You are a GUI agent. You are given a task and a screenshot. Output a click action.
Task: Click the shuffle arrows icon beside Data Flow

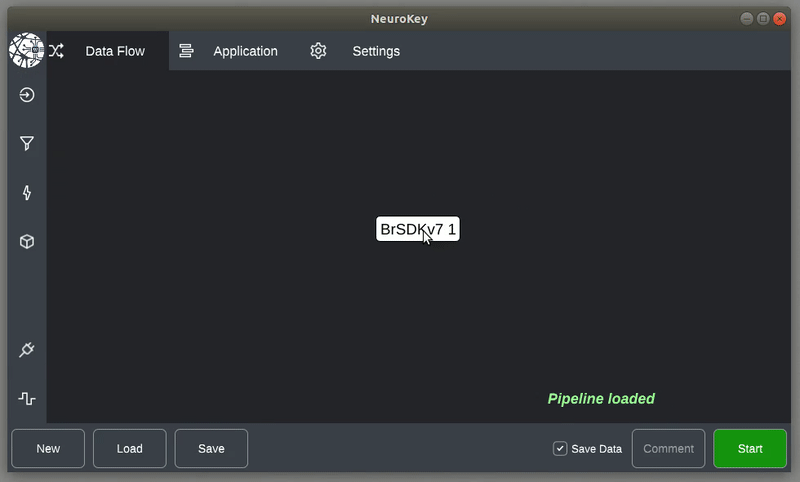pyautogui.click(x=56, y=51)
